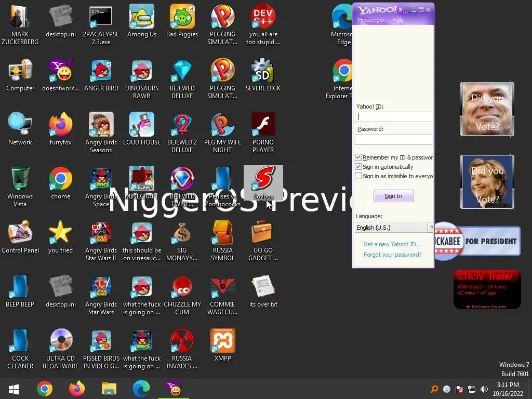
Task: Select the LOUD HOUSE desktop icon
Action: pyautogui.click(x=142, y=129)
